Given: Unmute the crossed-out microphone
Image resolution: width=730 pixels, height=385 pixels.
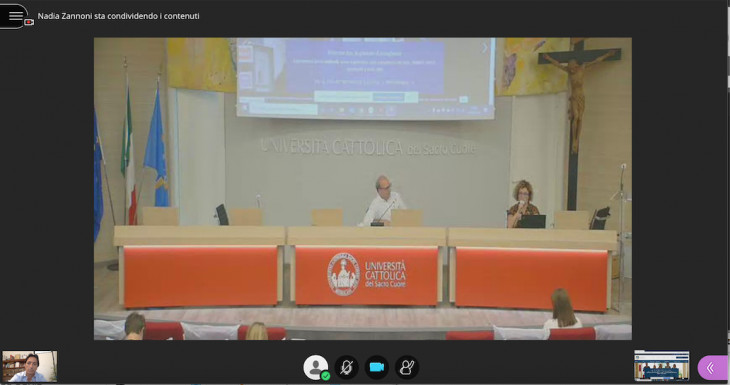Looking at the screenshot, I should pos(346,367).
